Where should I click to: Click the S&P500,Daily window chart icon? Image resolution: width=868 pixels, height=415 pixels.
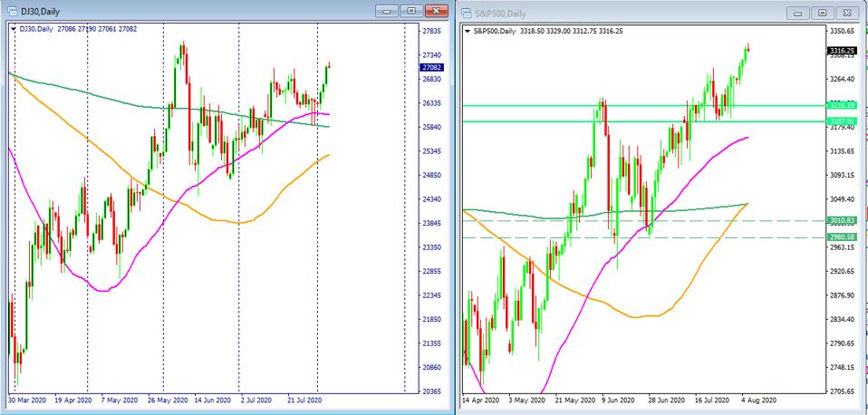[x=467, y=13]
